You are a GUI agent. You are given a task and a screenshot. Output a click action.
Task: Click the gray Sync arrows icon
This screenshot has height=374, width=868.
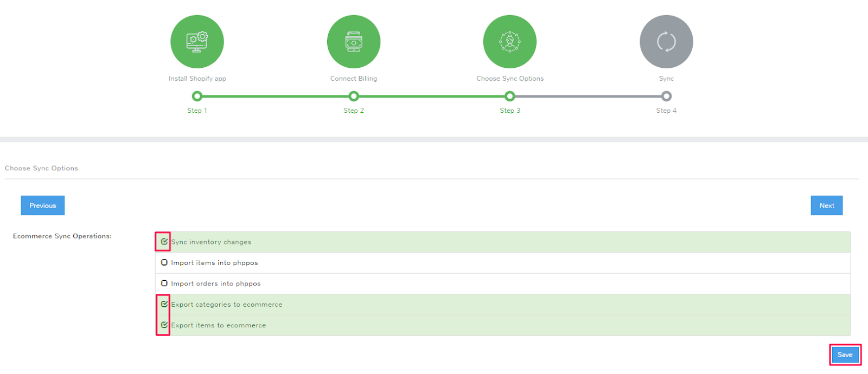(x=666, y=42)
